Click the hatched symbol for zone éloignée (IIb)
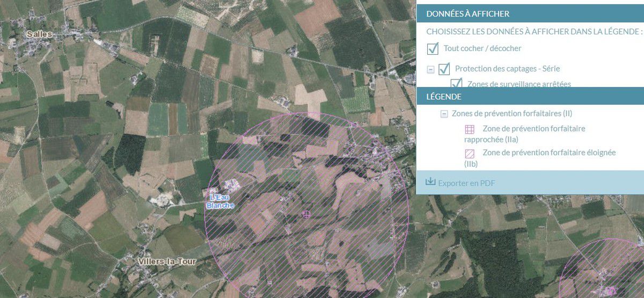The width and height of the screenshot is (644, 298). (470, 153)
